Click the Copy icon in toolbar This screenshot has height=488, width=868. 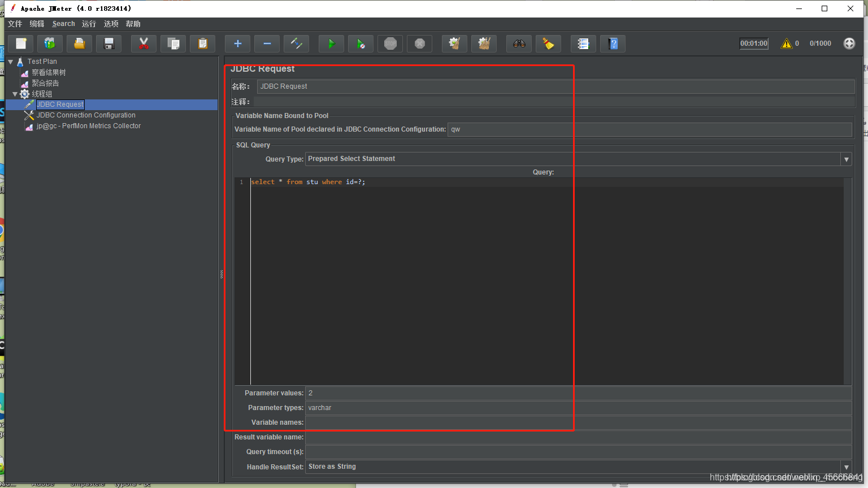tap(173, 43)
